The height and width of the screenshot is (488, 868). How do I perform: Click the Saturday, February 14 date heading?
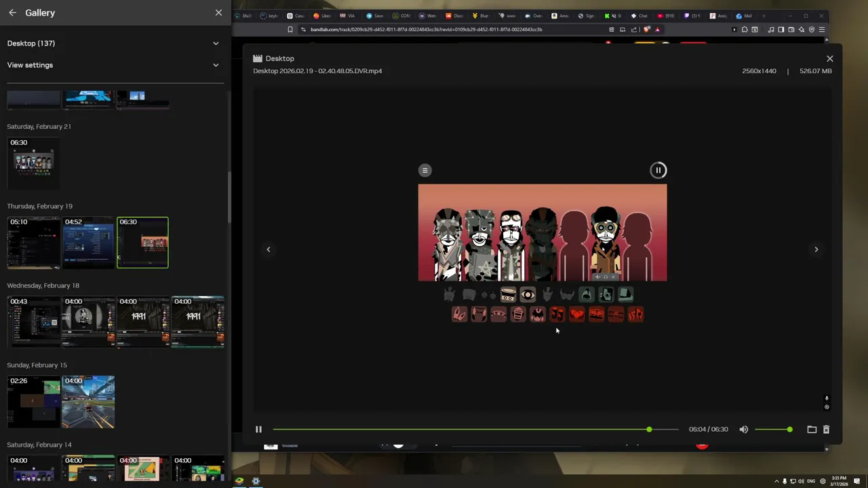pyautogui.click(x=39, y=445)
